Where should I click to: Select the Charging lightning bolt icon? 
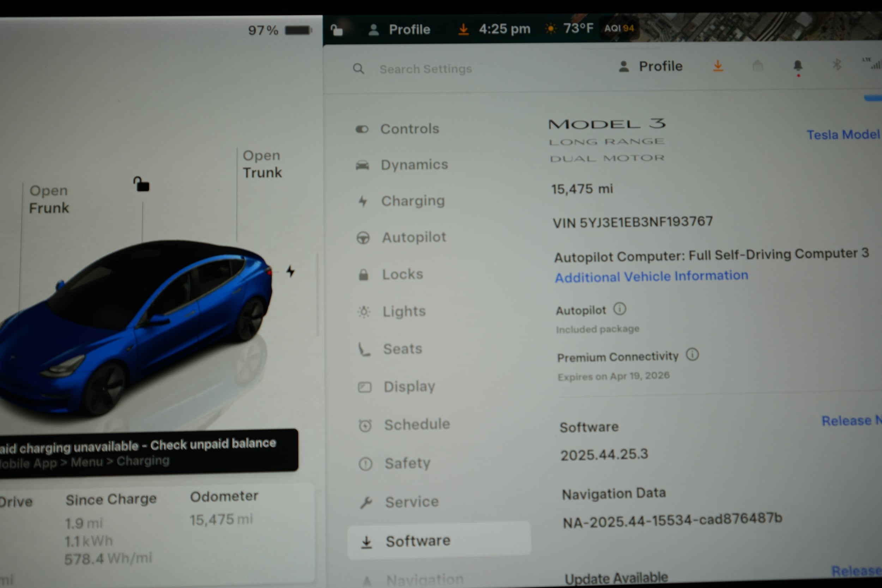point(363,201)
